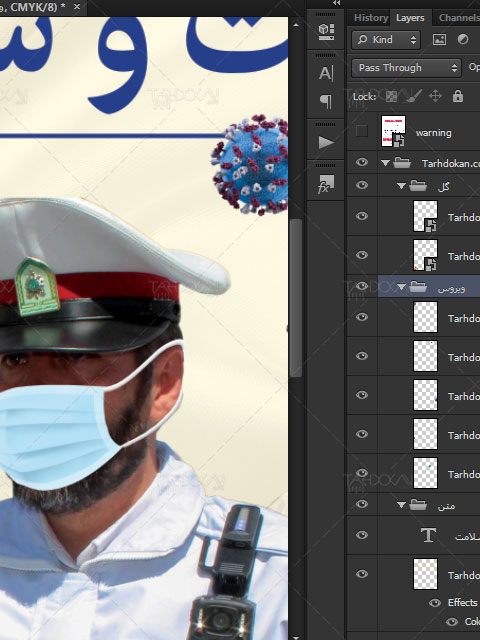480x640 pixels.
Task: Click thumbnail of layer directly under ویروس
Action: (425, 317)
